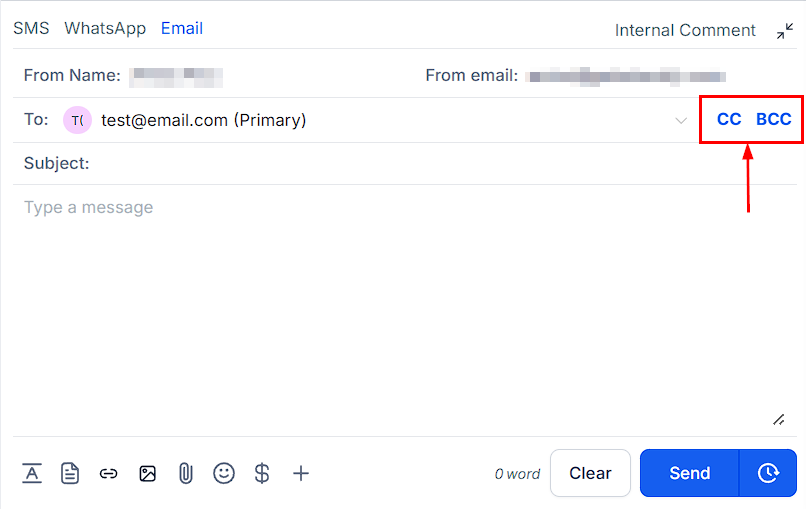Insert a link using the chain icon

tap(109, 474)
